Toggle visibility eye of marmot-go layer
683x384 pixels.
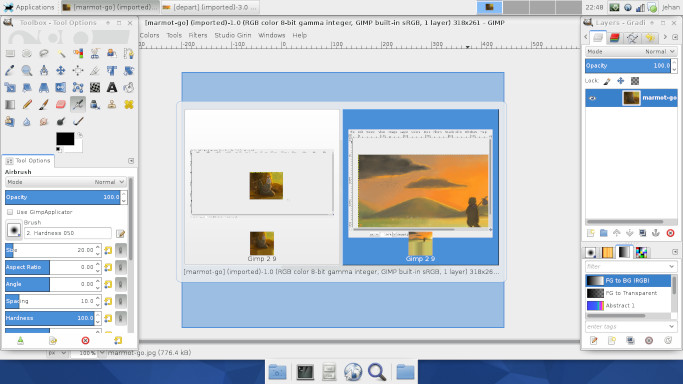(592, 98)
